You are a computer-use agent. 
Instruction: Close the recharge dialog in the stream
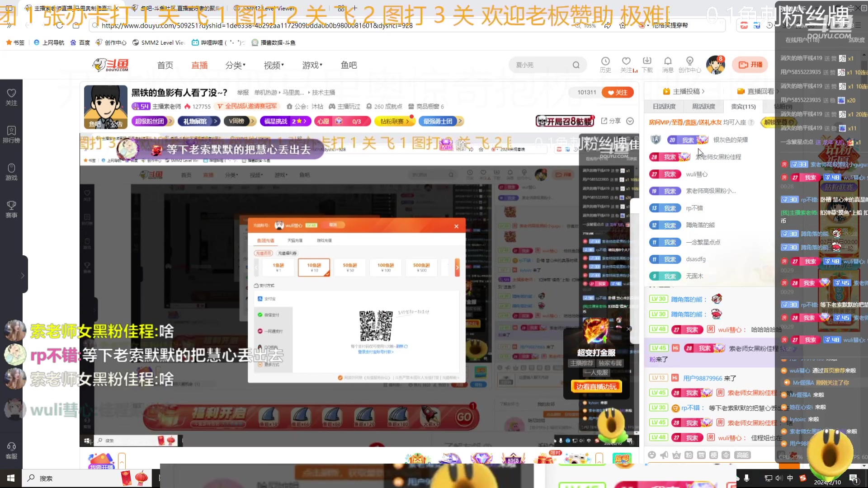tap(456, 226)
